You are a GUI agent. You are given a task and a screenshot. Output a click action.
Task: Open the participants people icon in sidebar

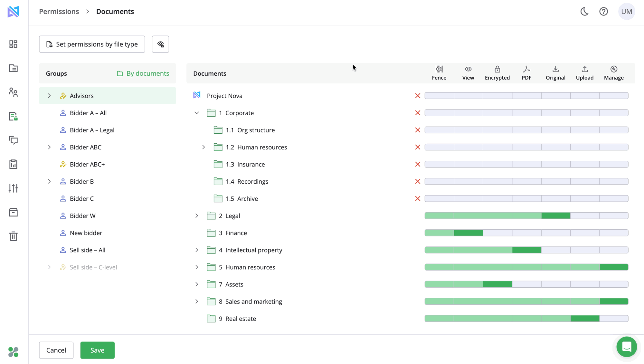[13, 92]
